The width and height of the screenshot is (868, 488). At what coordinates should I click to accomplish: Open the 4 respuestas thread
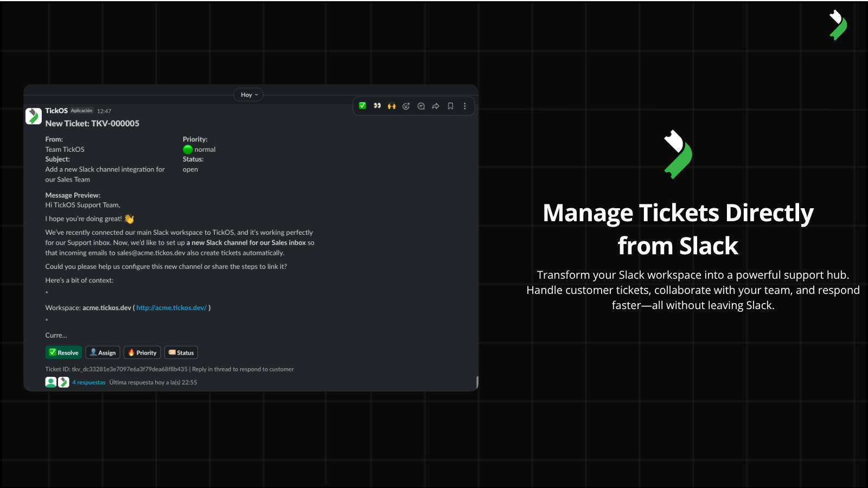pyautogui.click(x=89, y=382)
